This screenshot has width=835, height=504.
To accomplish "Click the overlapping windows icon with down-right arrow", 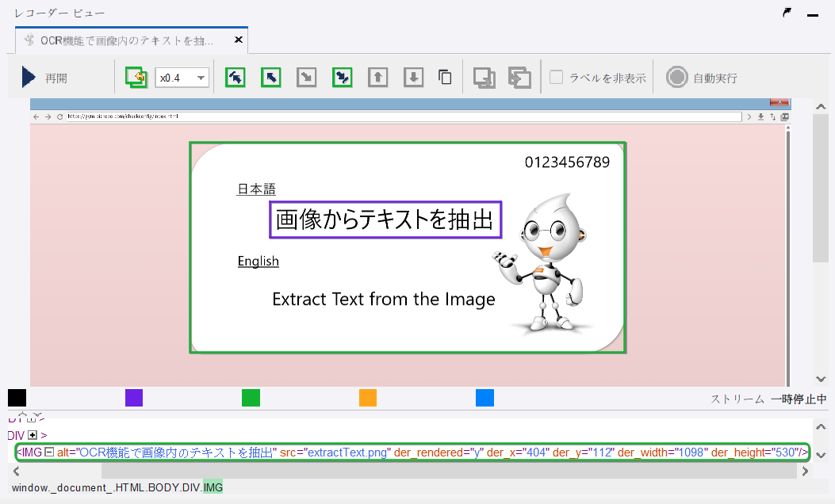I will tap(484, 78).
